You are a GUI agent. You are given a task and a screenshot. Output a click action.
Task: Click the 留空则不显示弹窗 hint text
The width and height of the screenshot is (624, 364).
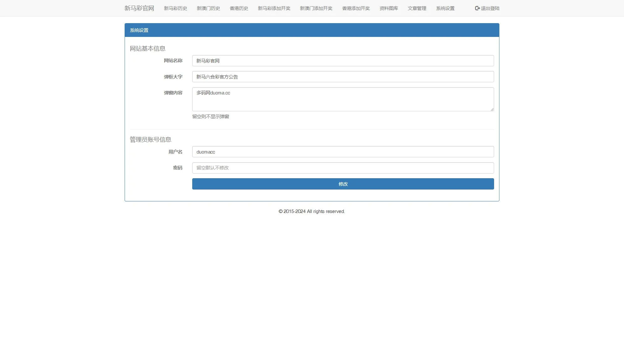click(210, 116)
